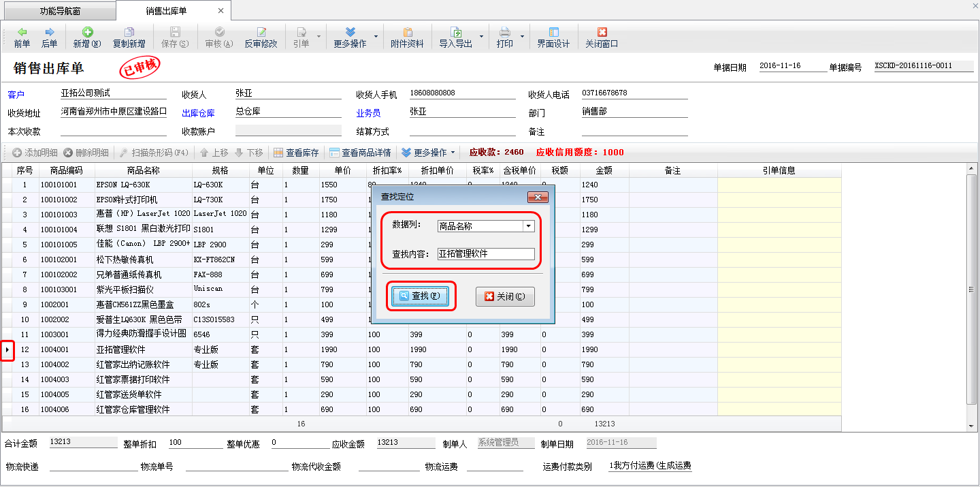Go to next document with 后单
Screen dimensions: 980x487
click(x=49, y=37)
